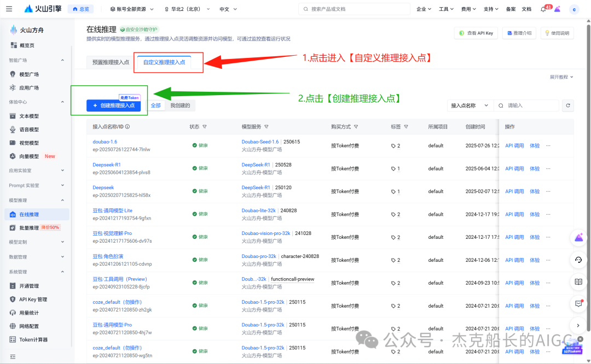Click the 火山引擎 logo
The height and width of the screenshot is (364, 591).
[43, 9]
